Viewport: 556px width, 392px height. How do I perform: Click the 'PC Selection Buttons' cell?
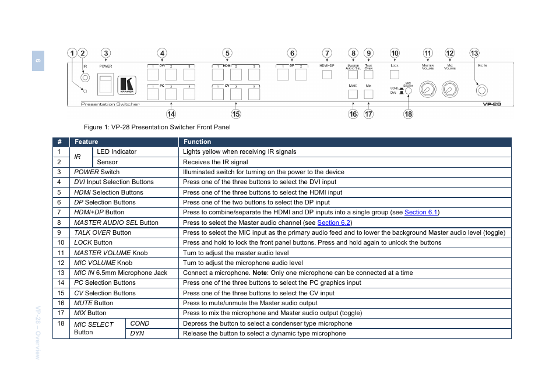124,283
